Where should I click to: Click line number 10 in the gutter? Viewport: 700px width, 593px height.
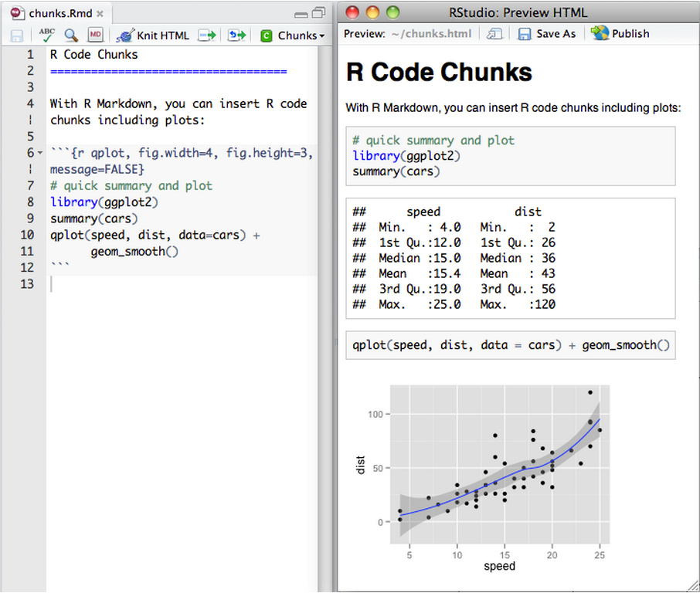27,235
